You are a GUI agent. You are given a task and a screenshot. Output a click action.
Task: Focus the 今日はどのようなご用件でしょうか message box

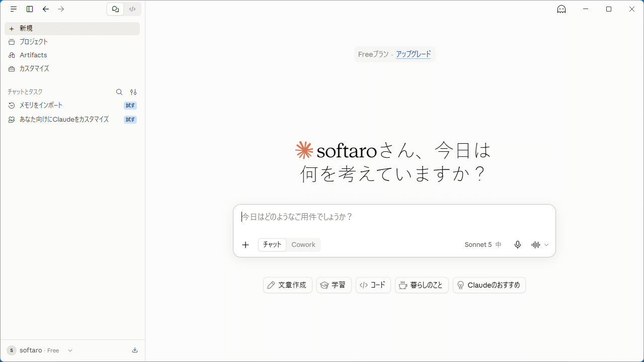click(394, 217)
